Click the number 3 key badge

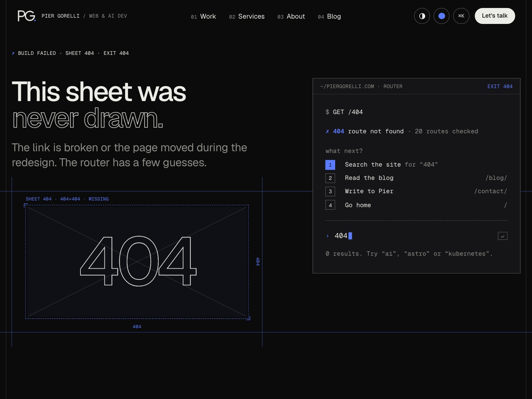[330, 191]
